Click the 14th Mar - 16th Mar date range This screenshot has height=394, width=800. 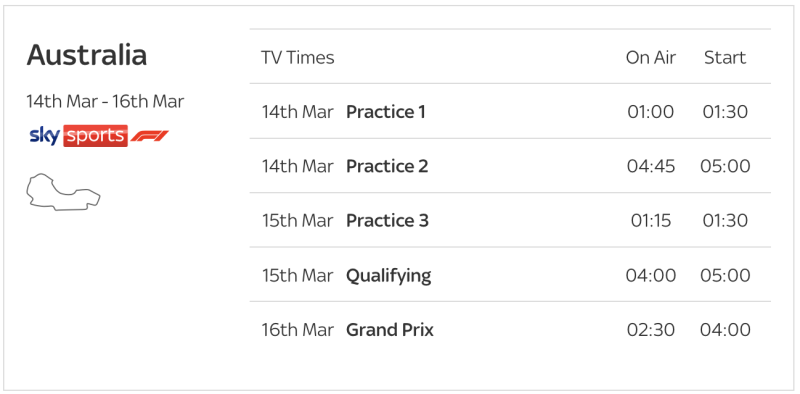(x=105, y=101)
